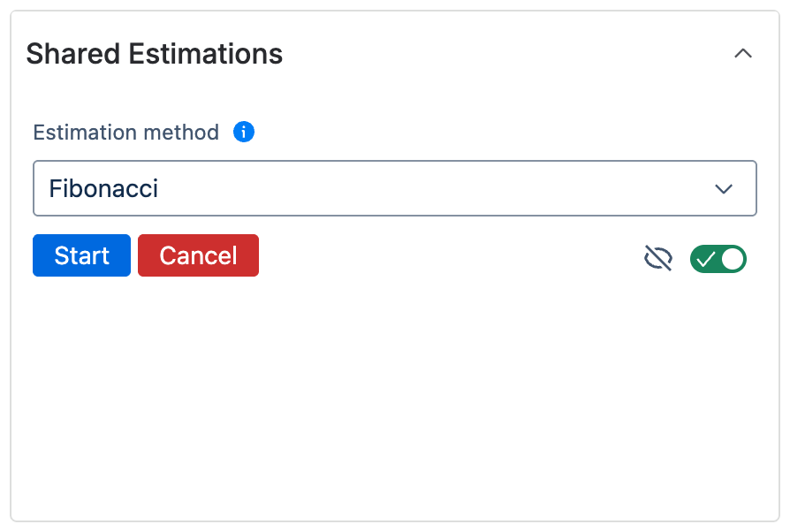Collapse the Shared Estimations section
Screen dimensions: 790x532
point(743,53)
